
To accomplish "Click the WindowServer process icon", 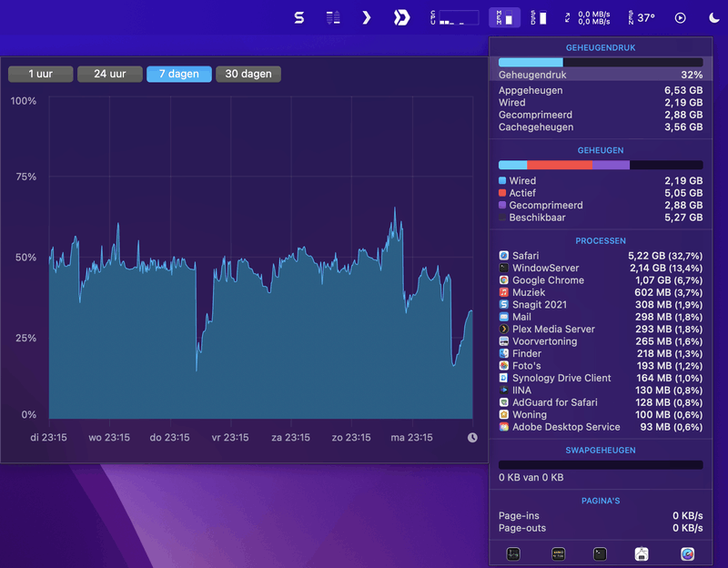I will [x=504, y=268].
